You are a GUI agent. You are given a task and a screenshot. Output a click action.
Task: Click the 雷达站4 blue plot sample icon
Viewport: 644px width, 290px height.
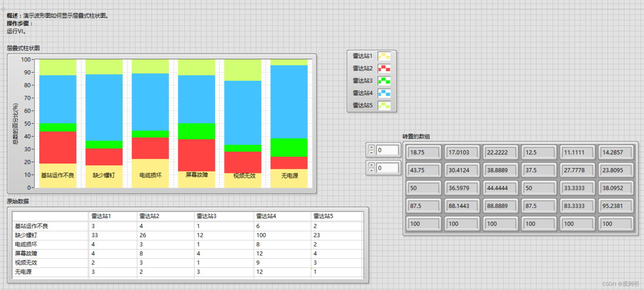384,93
